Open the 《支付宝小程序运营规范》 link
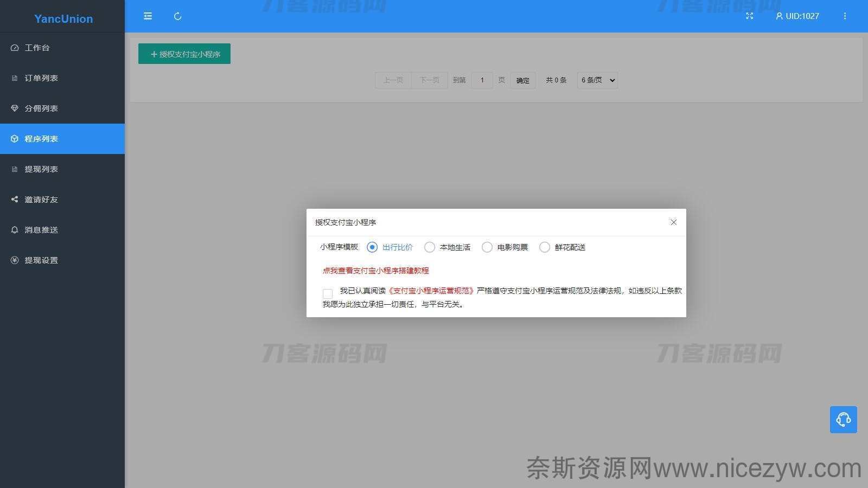This screenshot has height=488, width=868. tap(431, 291)
